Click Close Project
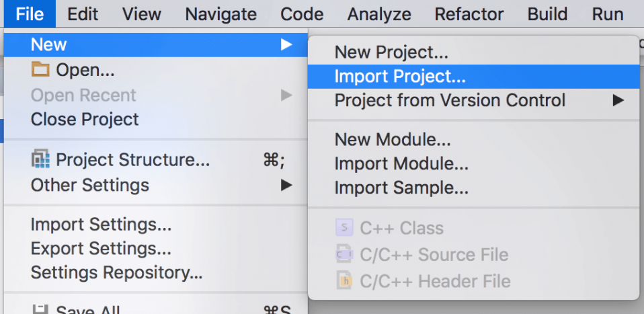The width and height of the screenshot is (644, 314). tap(85, 120)
